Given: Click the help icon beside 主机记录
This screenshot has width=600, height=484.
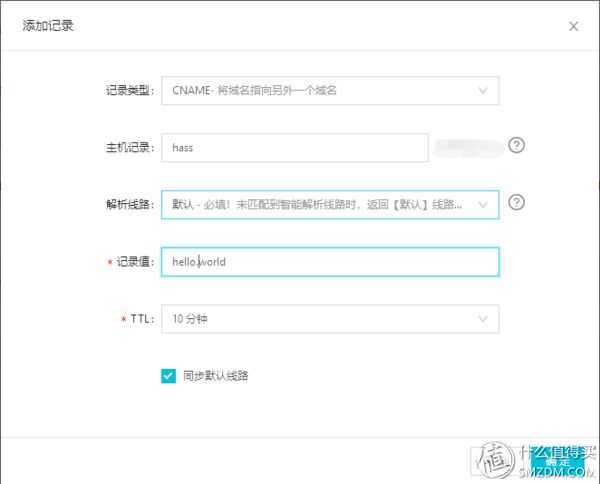Looking at the screenshot, I should click(x=516, y=145).
